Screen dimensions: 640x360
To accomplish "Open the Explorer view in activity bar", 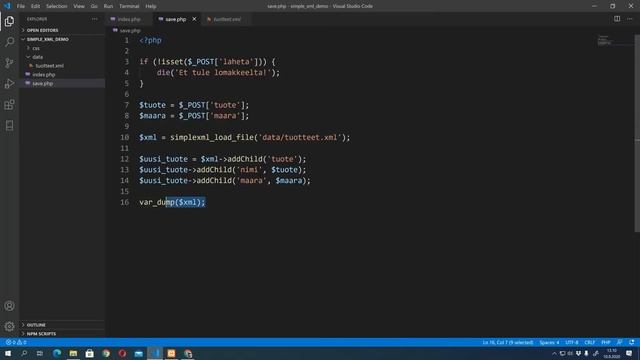I will [x=9, y=21].
